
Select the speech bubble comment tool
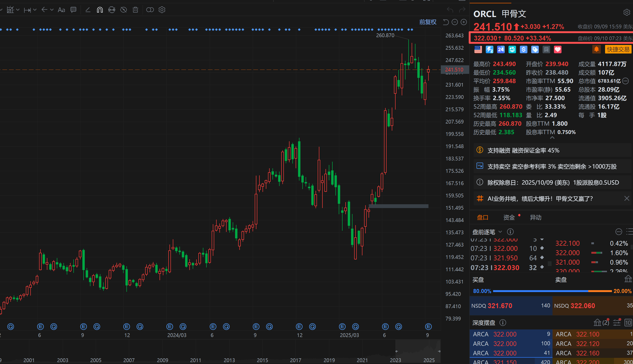click(x=73, y=10)
